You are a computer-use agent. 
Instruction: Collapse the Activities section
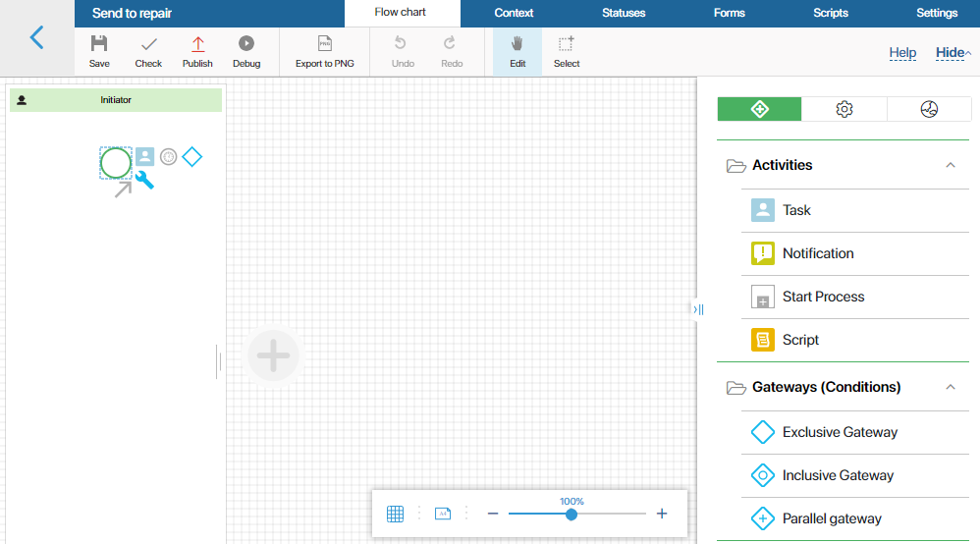950,165
